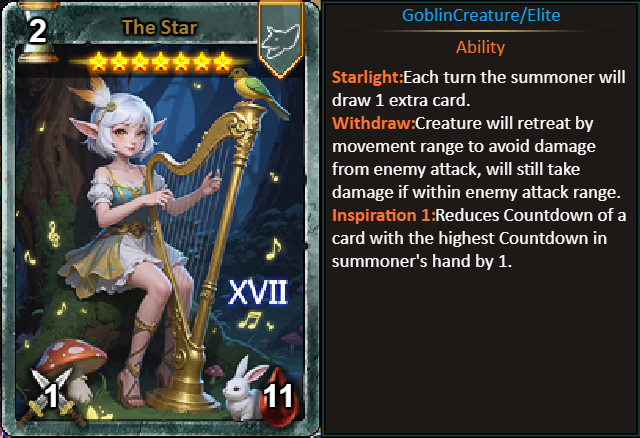
Task: Click the Withdraw ability keyword
Action: [373, 123]
